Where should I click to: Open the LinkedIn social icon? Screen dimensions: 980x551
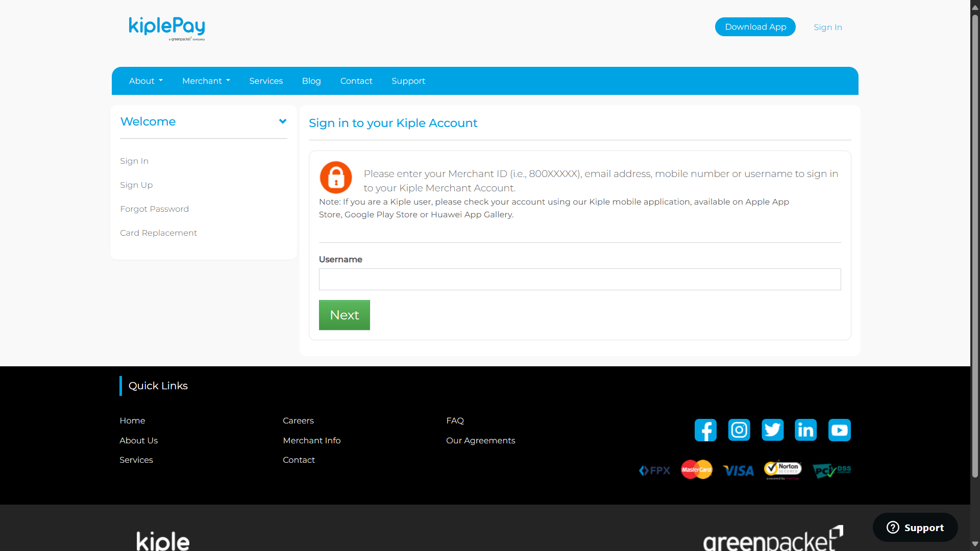click(x=806, y=430)
